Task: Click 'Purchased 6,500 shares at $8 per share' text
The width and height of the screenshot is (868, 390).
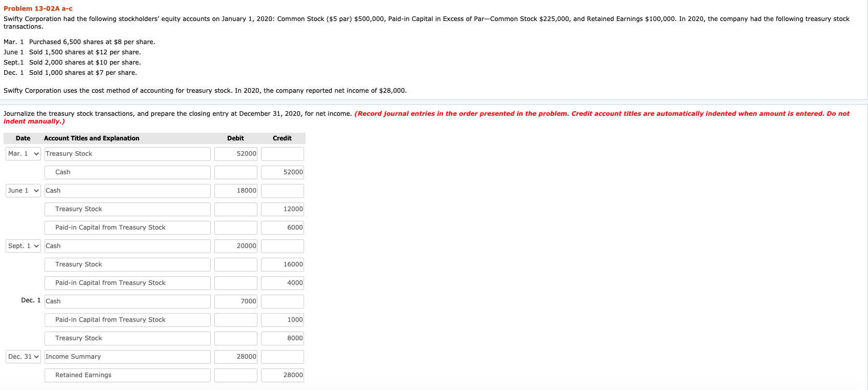Action: tap(92, 42)
